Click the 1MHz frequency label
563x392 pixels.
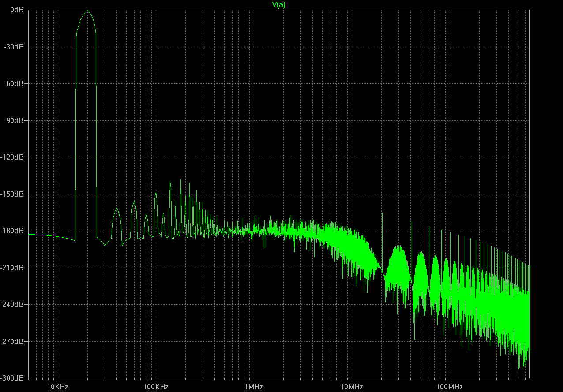(x=254, y=387)
